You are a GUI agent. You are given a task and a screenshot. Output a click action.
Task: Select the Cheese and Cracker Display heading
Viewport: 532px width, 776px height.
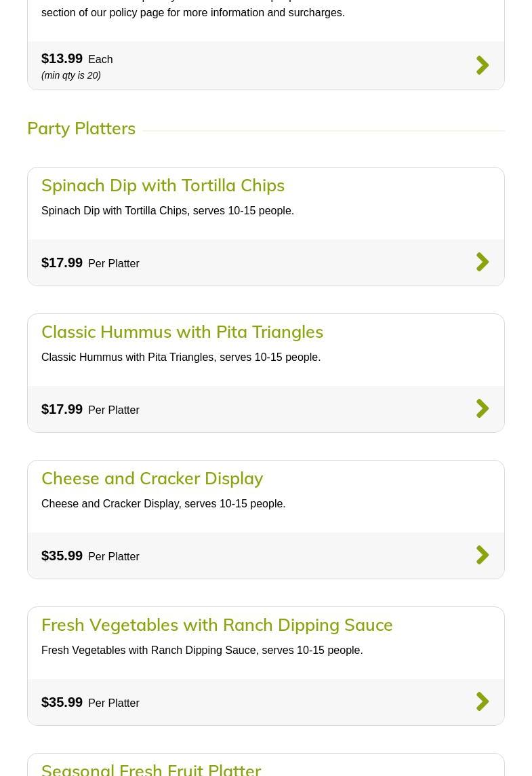click(x=152, y=478)
